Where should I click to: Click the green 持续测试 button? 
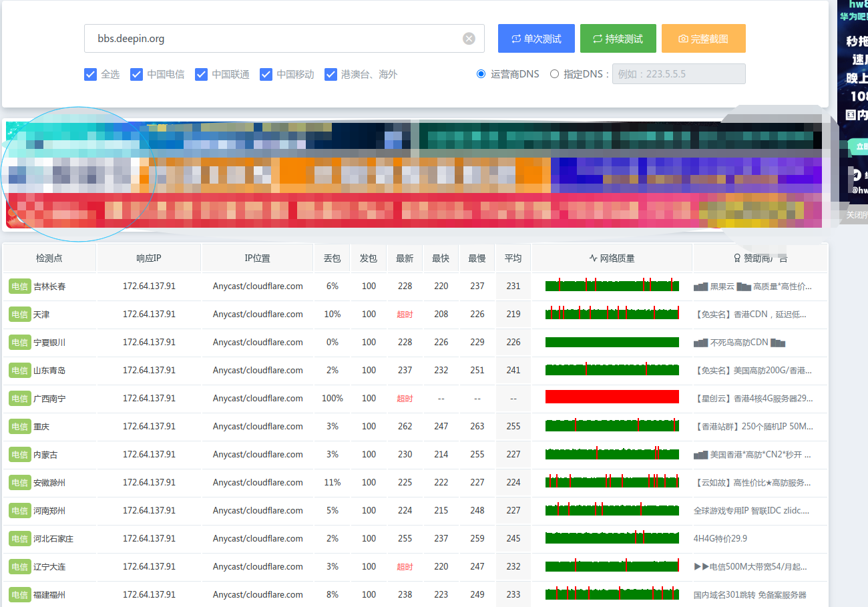coord(618,39)
